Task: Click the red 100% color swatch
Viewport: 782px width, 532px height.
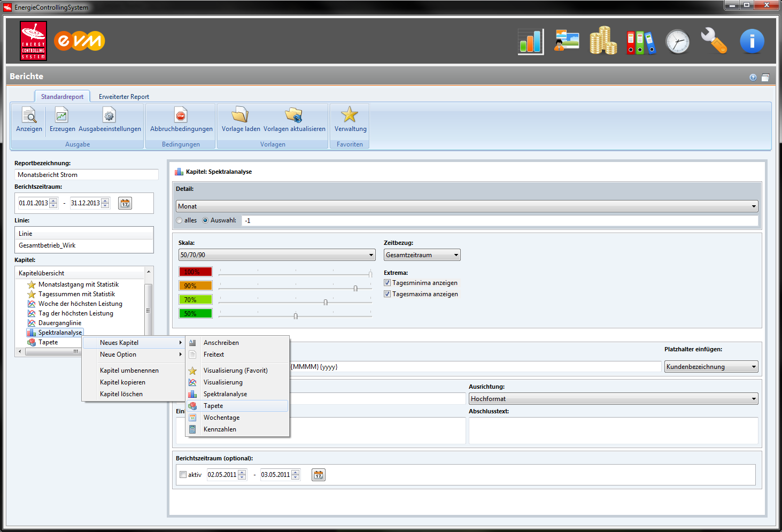Action: 195,272
